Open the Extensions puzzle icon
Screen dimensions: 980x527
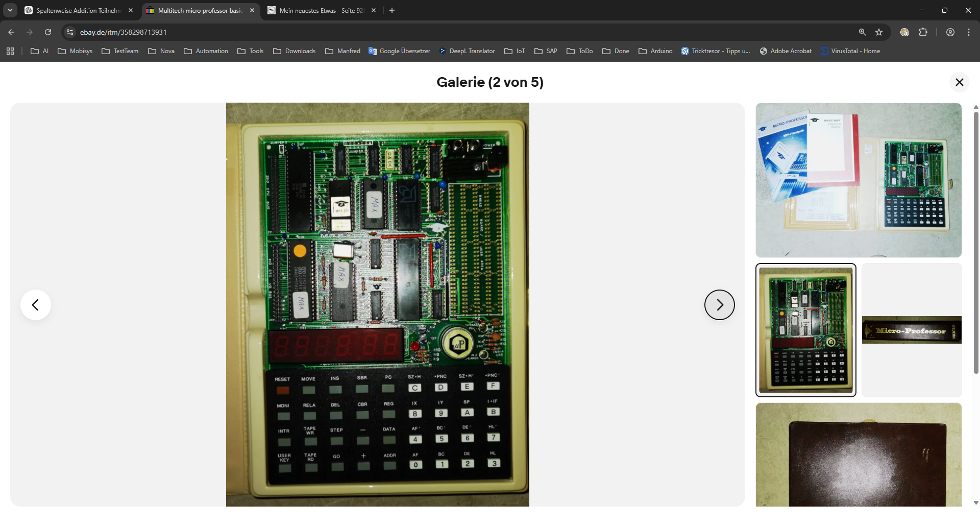click(x=923, y=32)
